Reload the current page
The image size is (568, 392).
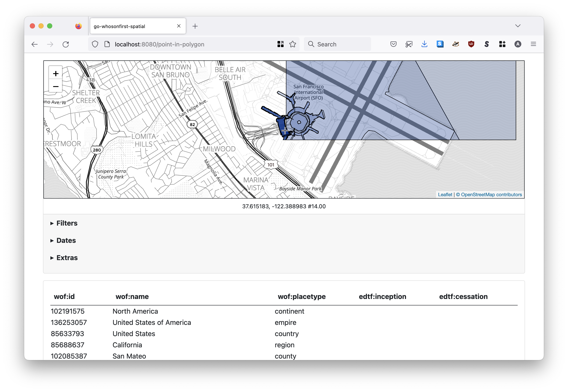66,44
